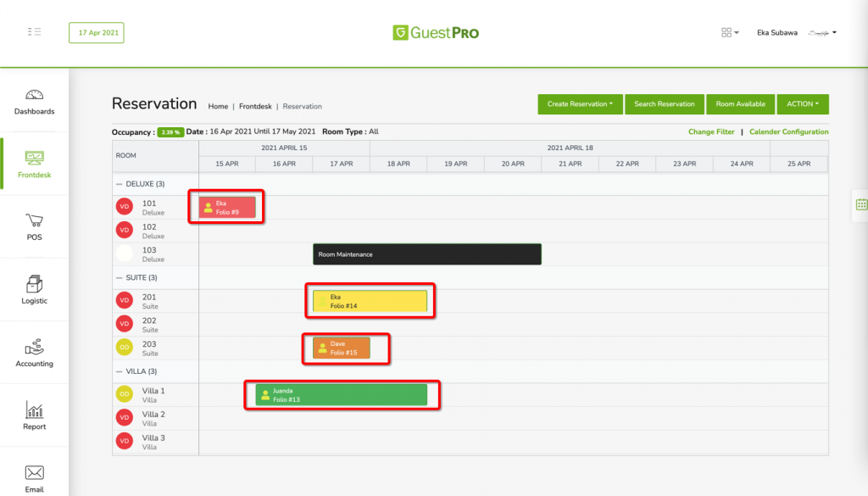
Task: Toggle room 103 status circle
Action: pyautogui.click(x=125, y=254)
